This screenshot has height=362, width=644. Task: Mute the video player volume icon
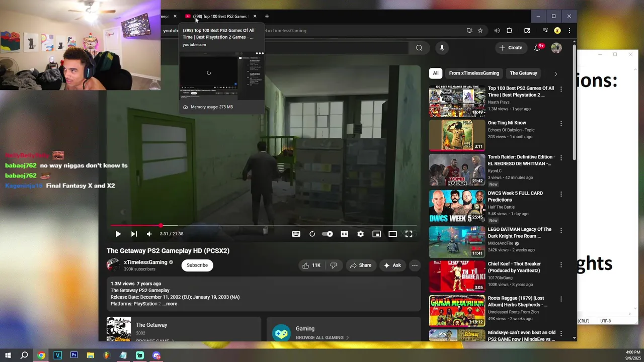(x=149, y=234)
